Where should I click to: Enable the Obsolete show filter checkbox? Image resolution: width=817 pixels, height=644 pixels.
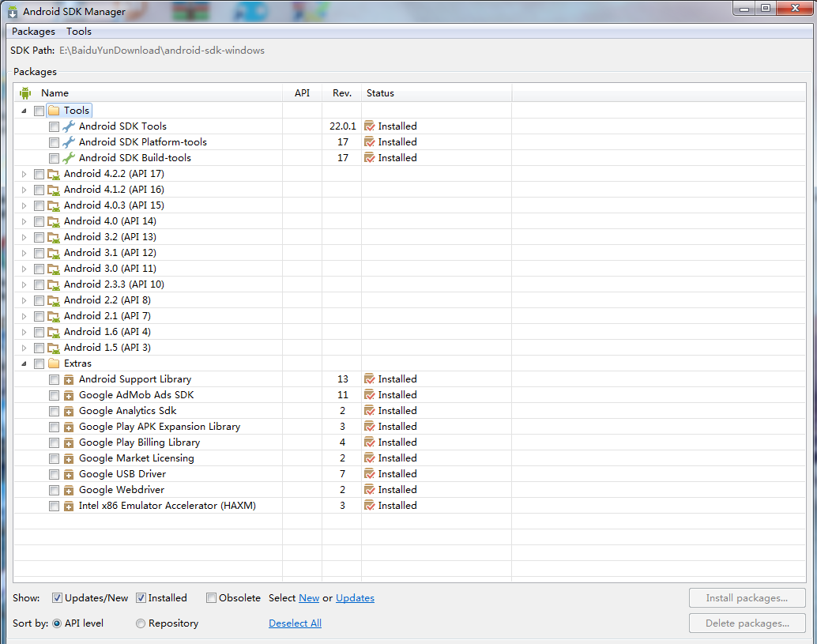coord(211,598)
